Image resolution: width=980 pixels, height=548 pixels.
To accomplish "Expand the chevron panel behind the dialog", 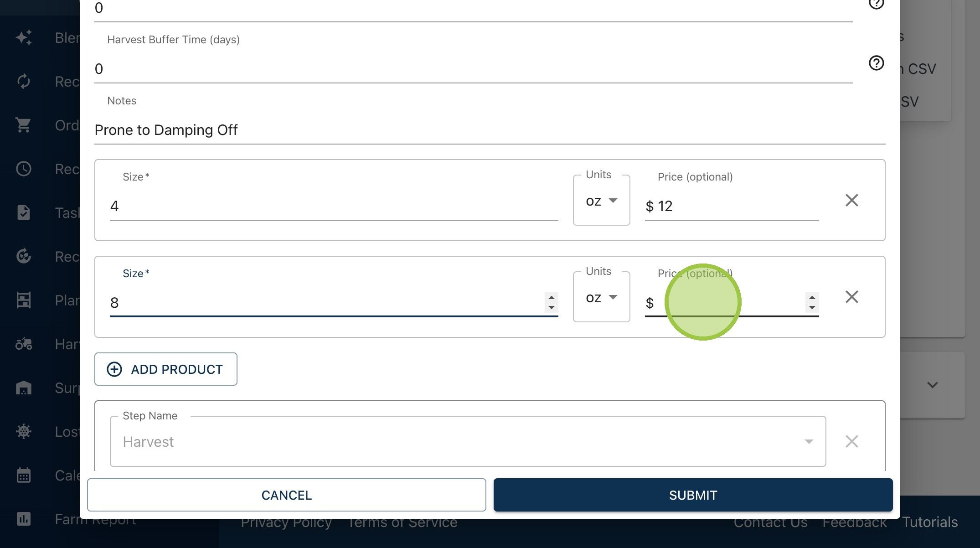I will coord(932,385).
